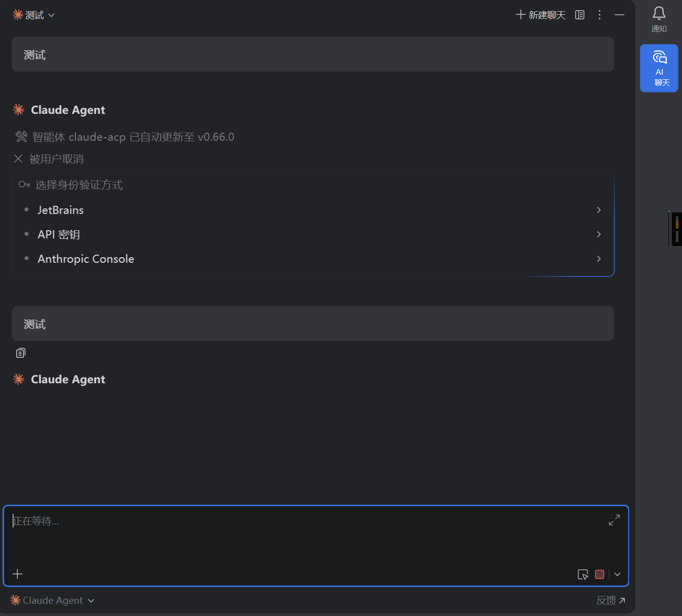The height and width of the screenshot is (616, 682).
Task: Click the select-element cursor icon in input
Action: (x=583, y=574)
